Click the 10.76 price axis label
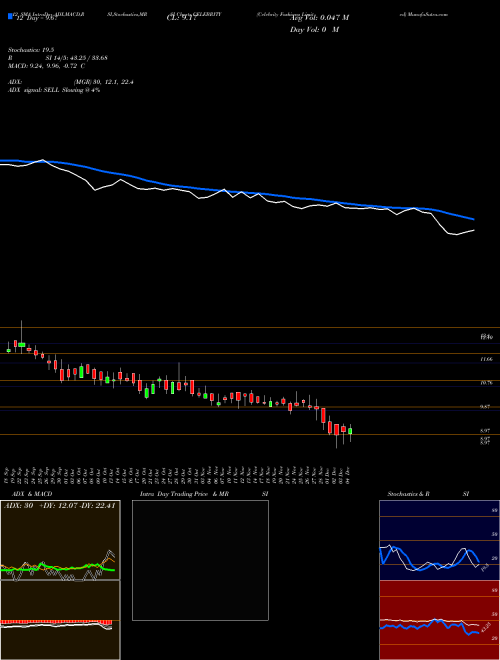This screenshot has width=500, height=660. (x=486, y=383)
